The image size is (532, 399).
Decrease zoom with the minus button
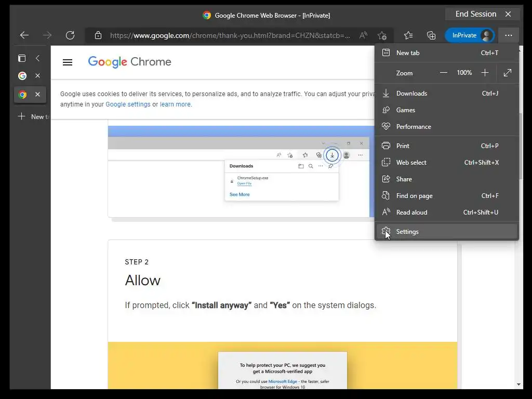[x=444, y=73]
